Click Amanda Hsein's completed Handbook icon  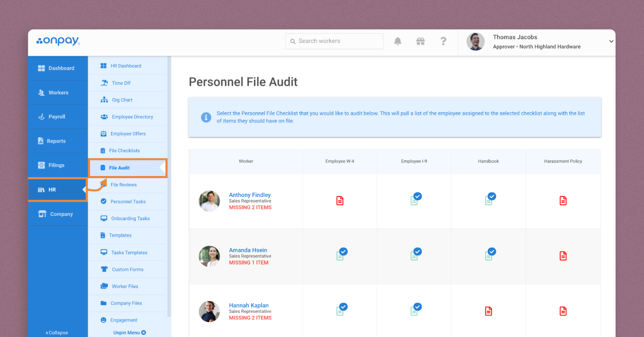click(x=489, y=254)
